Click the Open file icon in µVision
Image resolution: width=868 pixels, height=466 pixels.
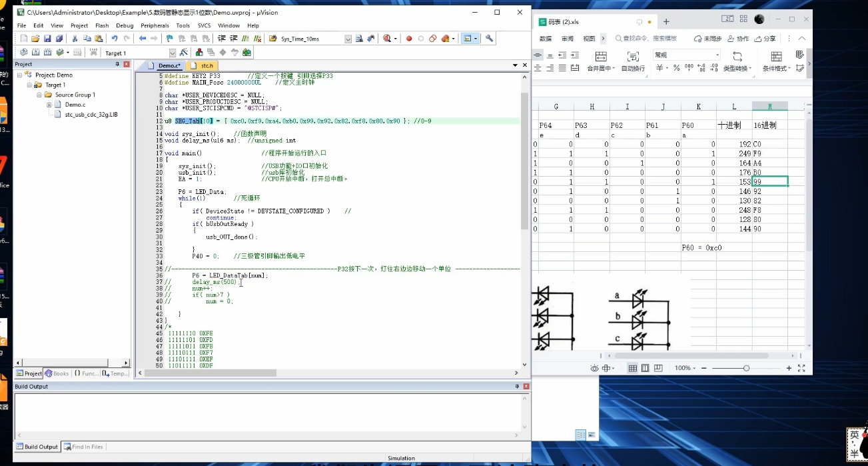click(x=35, y=39)
